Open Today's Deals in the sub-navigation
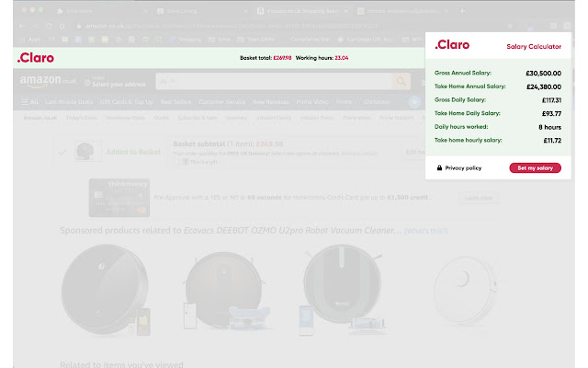 tap(82, 118)
